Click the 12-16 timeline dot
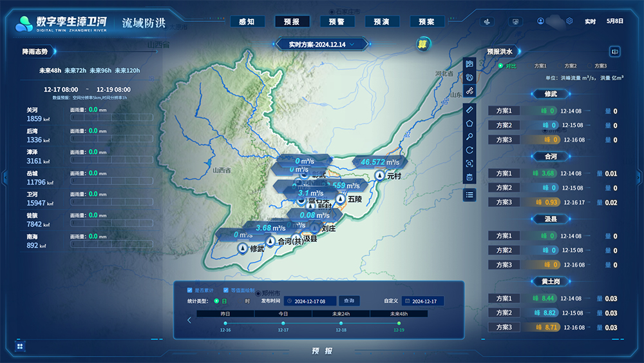This screenshot has height=363, width=644. [225, 323]
